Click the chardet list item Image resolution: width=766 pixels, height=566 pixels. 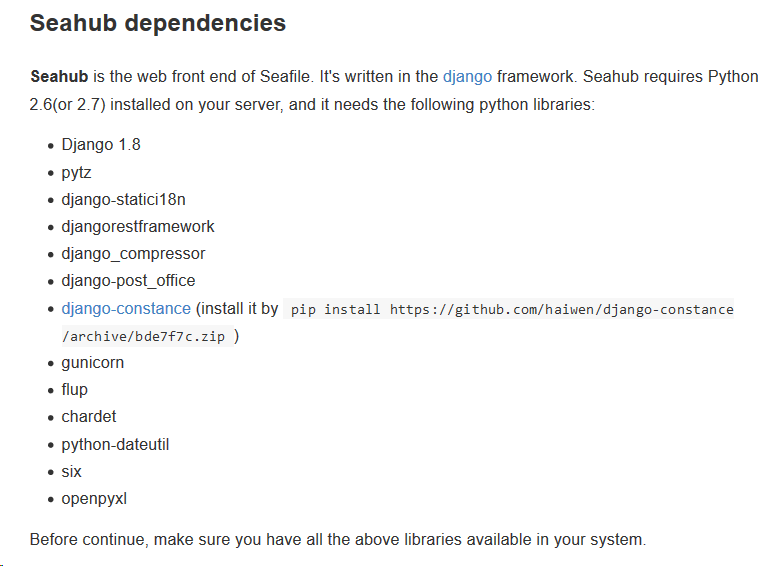(x=88, y=417)
